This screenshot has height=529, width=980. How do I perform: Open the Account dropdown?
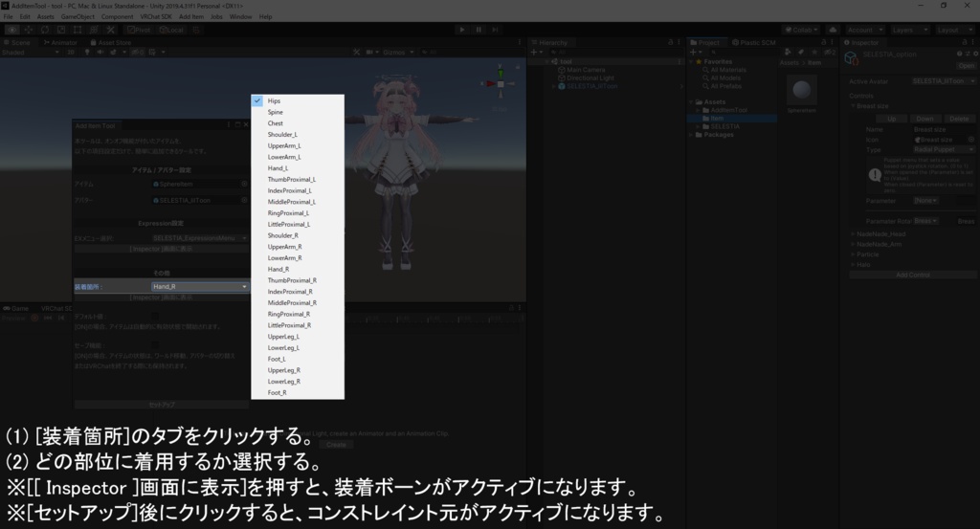tap(865, 30)
